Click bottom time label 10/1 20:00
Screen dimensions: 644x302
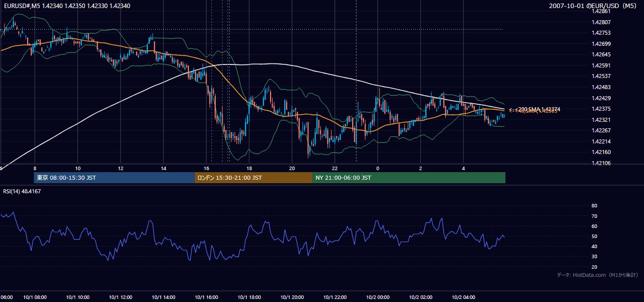(x=292, y=297)
